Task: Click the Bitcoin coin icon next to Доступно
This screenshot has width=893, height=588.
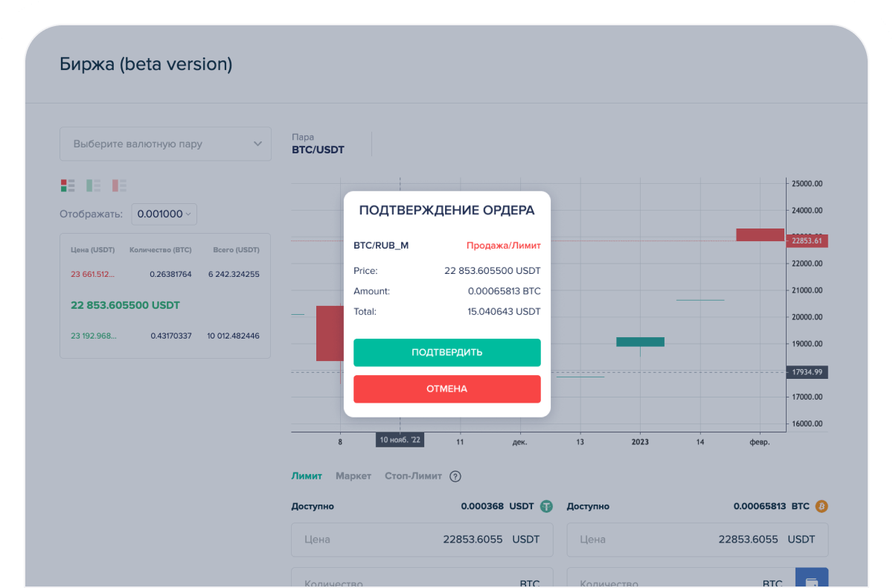Action: pyautogui.click(x=821, y=506)
